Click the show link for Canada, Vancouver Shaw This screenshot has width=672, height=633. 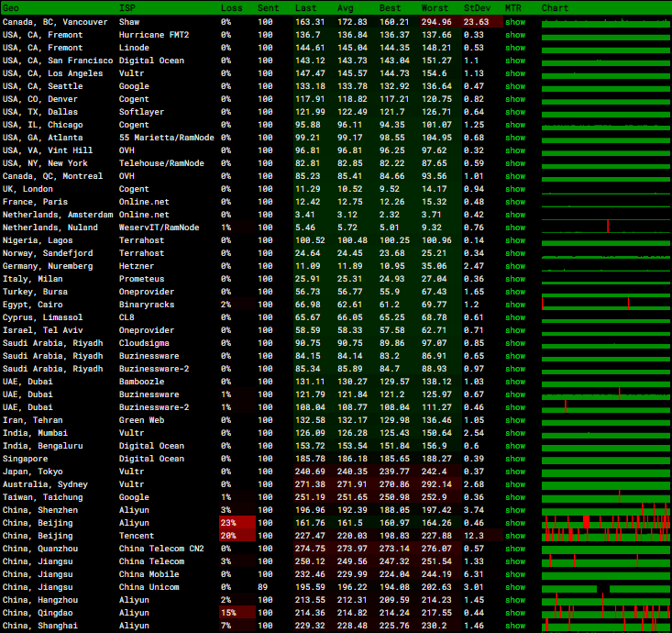[515, 21]
